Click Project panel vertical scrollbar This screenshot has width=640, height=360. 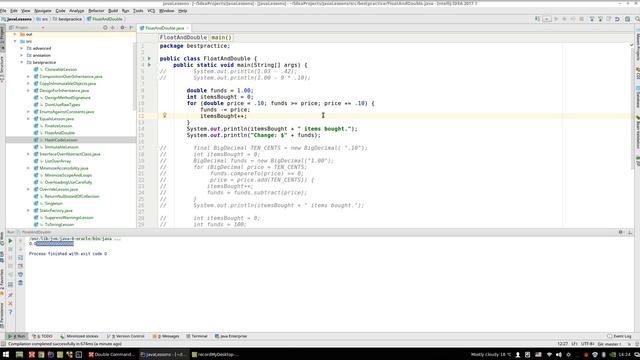135,76
